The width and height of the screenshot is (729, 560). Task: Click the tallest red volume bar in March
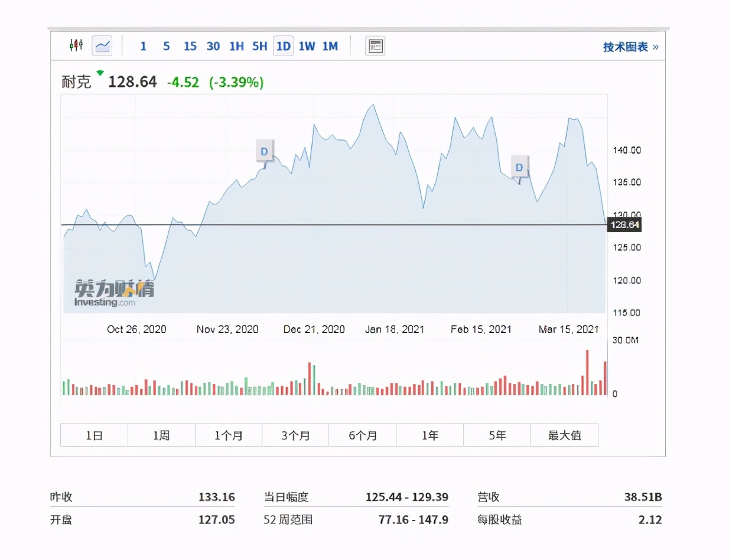pos(587,373)
